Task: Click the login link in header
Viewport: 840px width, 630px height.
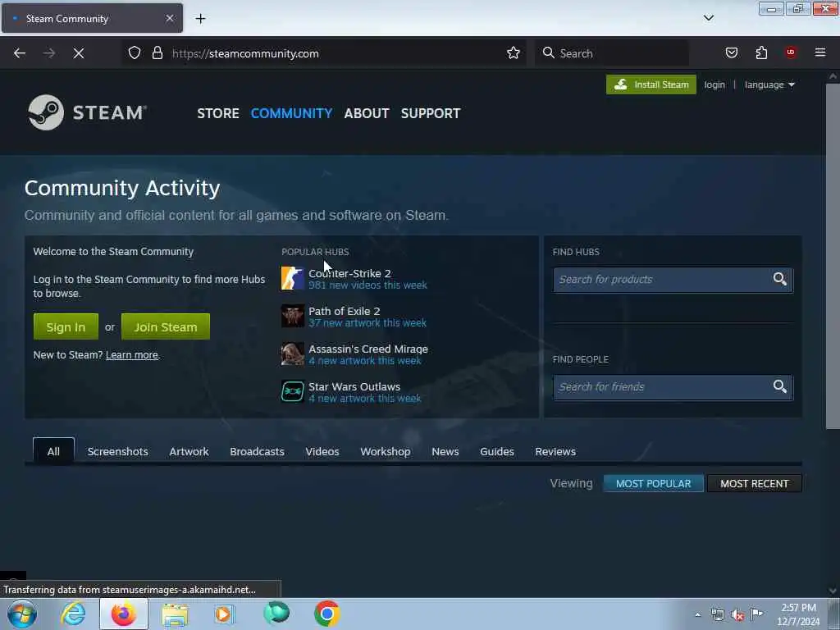Action: [x=714, y=84]
